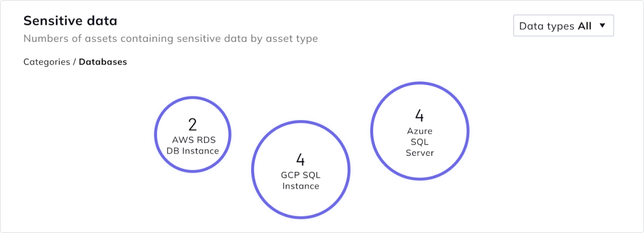Select the 'All' value in Data types
This screenshot has height=233, width=644.
tap(584, 26)
